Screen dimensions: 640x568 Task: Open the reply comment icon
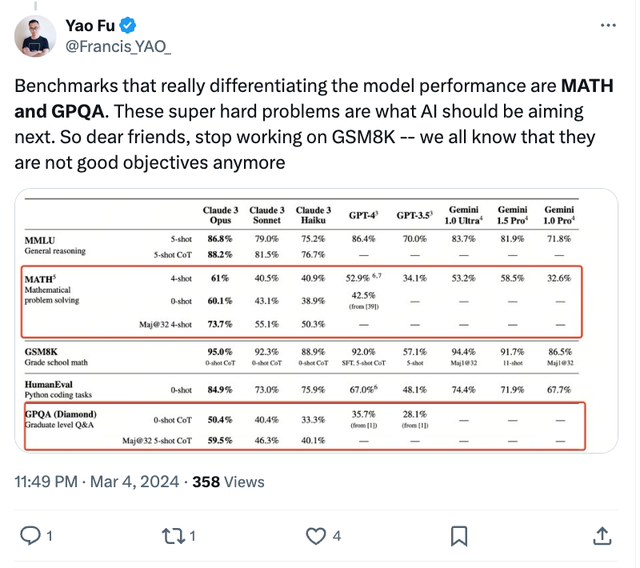[x=30, y=536]
